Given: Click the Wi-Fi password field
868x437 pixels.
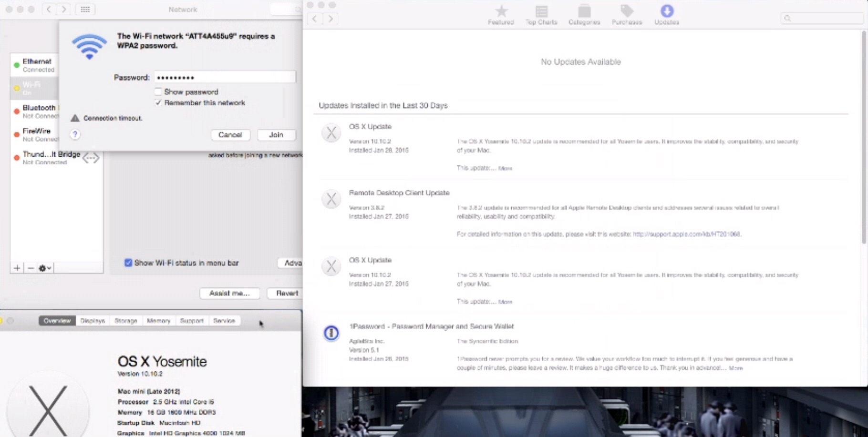Looking at the screenshot, I should pyautogui.click(x=225, y=77).
